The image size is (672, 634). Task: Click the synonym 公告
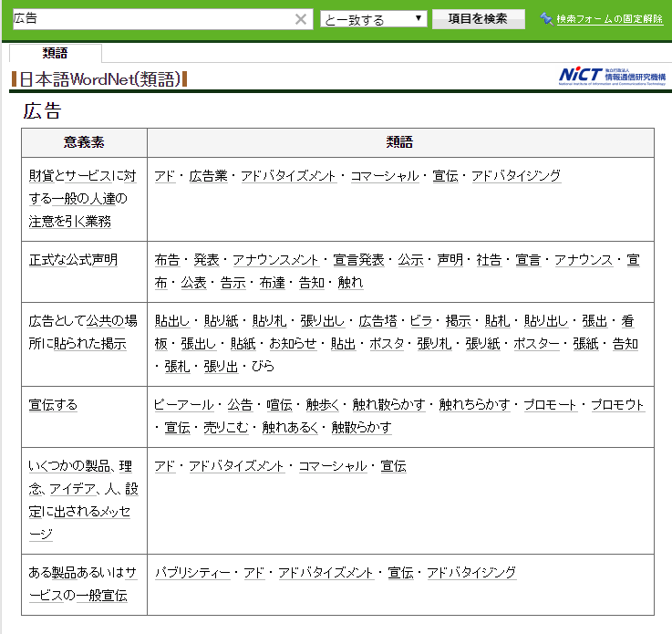point(240,405)
